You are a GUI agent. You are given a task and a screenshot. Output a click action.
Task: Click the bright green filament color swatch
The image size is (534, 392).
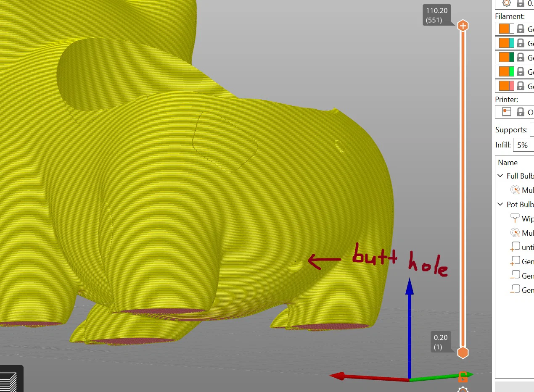click(512, 71)
